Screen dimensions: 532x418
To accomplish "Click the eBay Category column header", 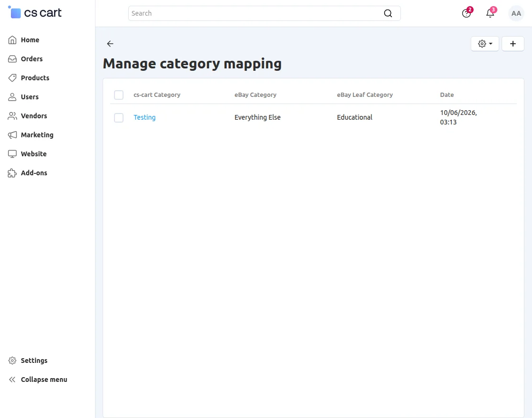I will pyautogui.click(x=255, y=95).
